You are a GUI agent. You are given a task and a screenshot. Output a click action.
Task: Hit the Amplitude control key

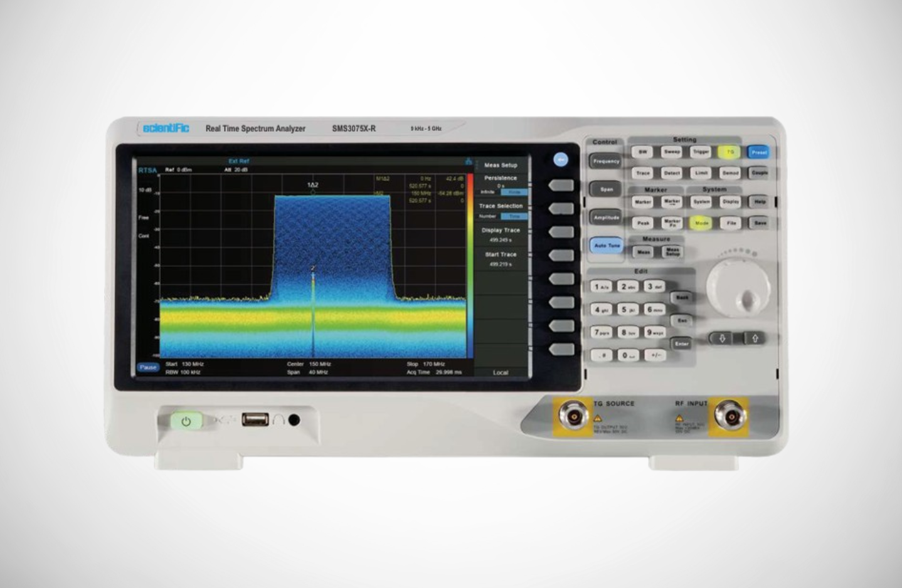click(606, 218)
